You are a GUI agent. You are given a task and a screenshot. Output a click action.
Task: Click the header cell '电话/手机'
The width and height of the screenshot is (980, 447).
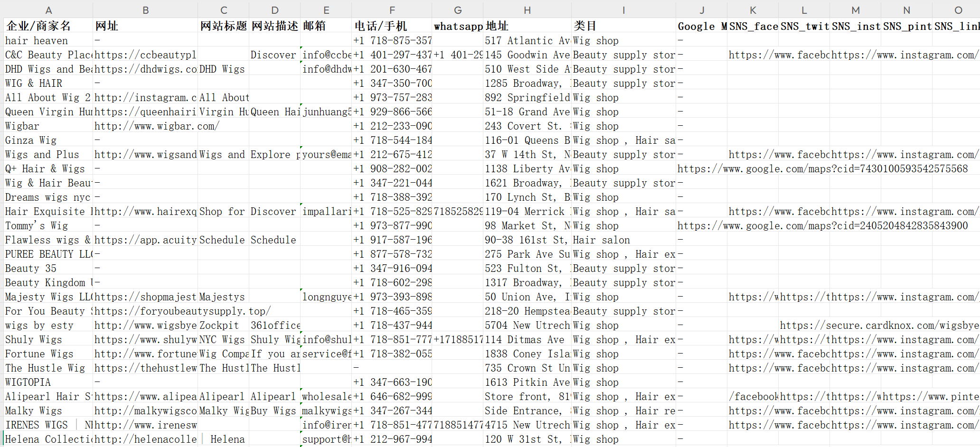click(x=392, y=26)
